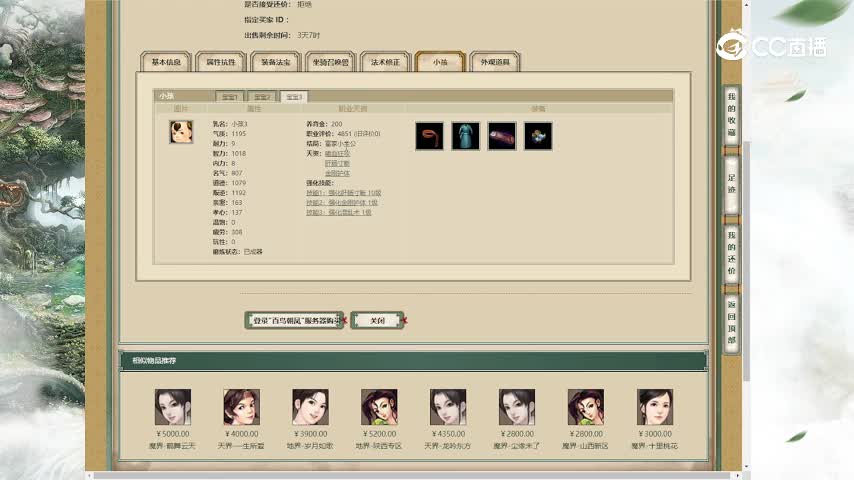The image size is (854, 480).
Task: Select the 宝宝2 sub-tab
Action: pos(262,96)
